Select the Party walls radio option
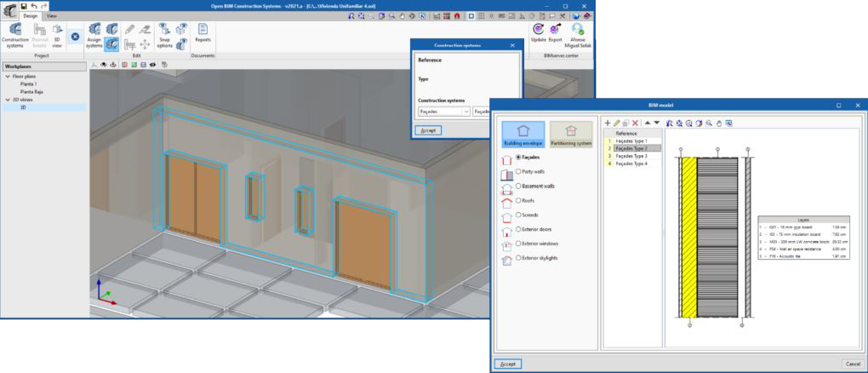The height and width of the screenshot is (373, 868). pyautogui.click(x=519, y=171)
